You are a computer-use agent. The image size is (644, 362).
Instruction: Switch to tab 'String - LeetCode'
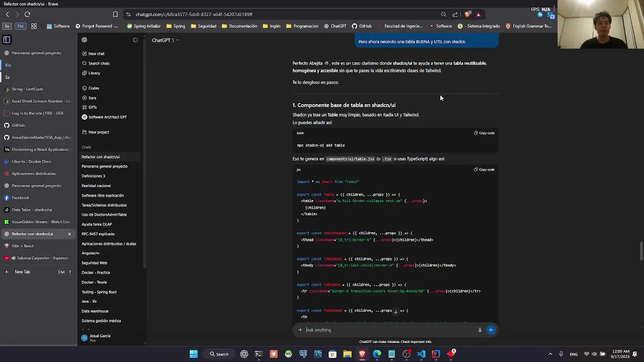(38, 89)
